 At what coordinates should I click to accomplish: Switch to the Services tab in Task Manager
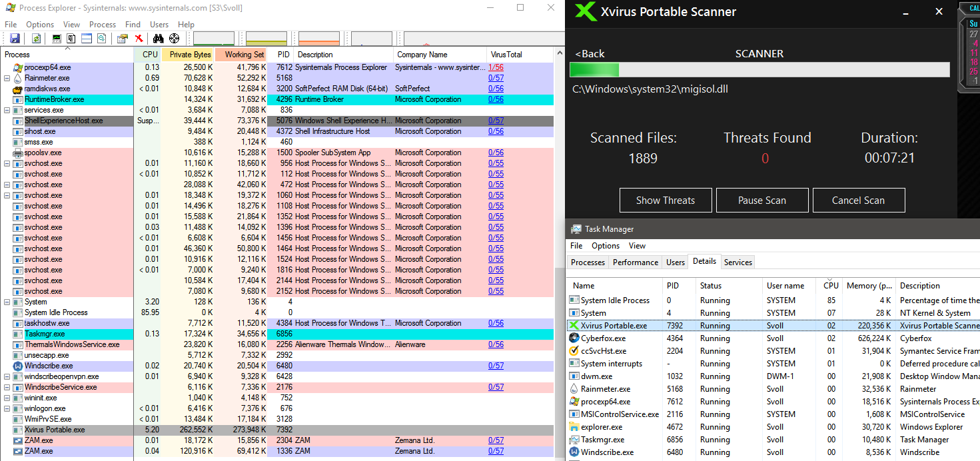point(737,262)
